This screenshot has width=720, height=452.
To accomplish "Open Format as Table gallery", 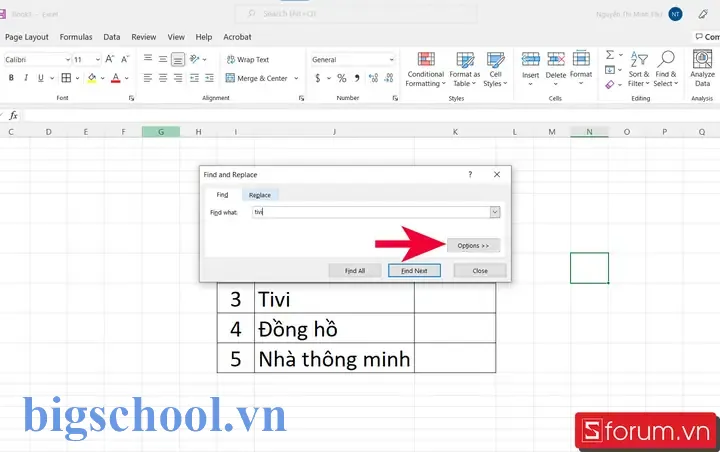I will pos(465,69).
